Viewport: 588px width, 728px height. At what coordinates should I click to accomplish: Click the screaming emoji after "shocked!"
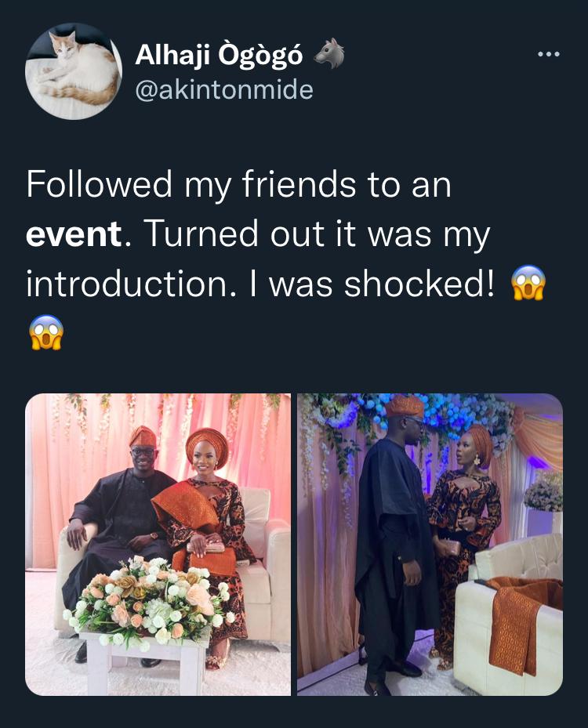pos(528,284)
